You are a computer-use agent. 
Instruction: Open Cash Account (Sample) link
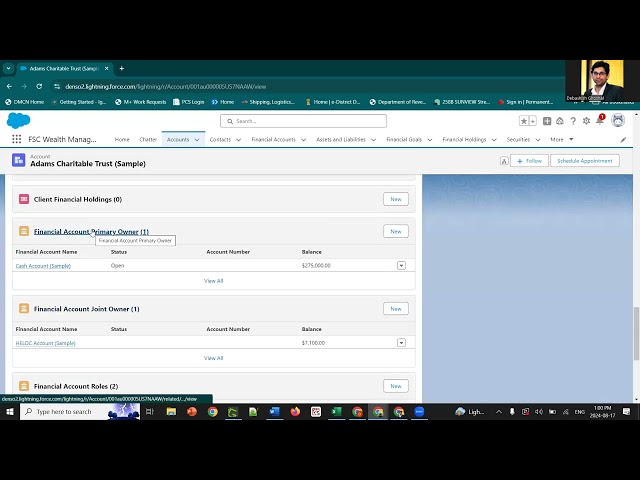click(43, 266)
